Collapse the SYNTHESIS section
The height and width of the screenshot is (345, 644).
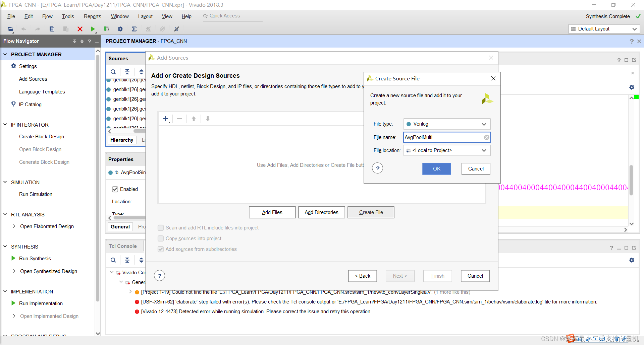tap(5, 247)
